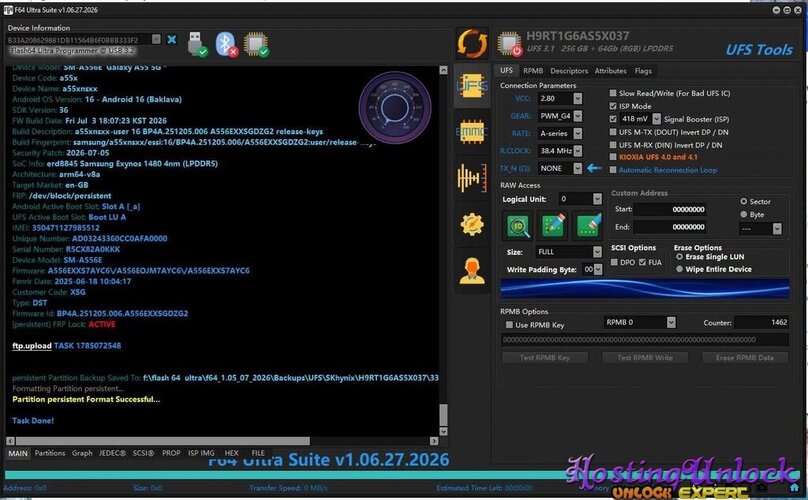Click the chip status icon in Device Information
Viewport: 808px width, 500px height.
[x=256, y=44]
